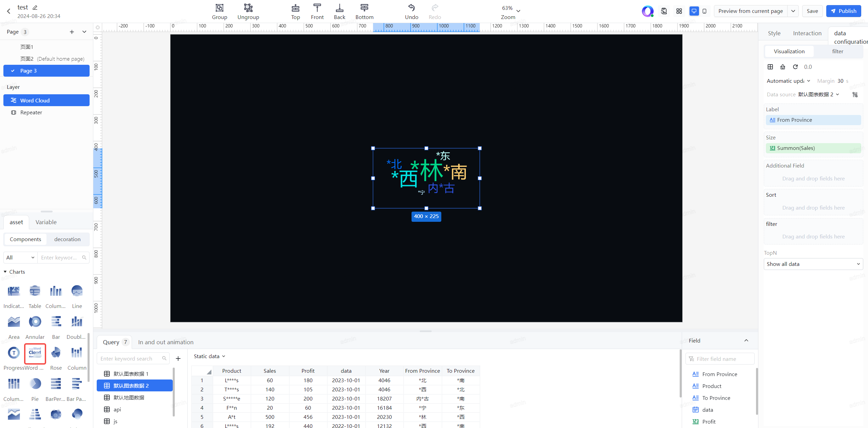
Task: Click the table view icon in data configuration
Action: 770,67
